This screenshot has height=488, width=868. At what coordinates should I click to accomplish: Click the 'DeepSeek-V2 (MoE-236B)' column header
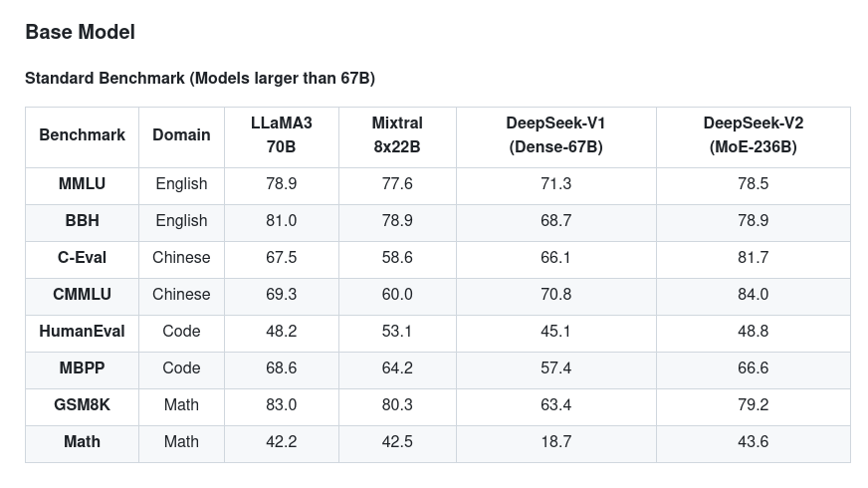(753, 134)
